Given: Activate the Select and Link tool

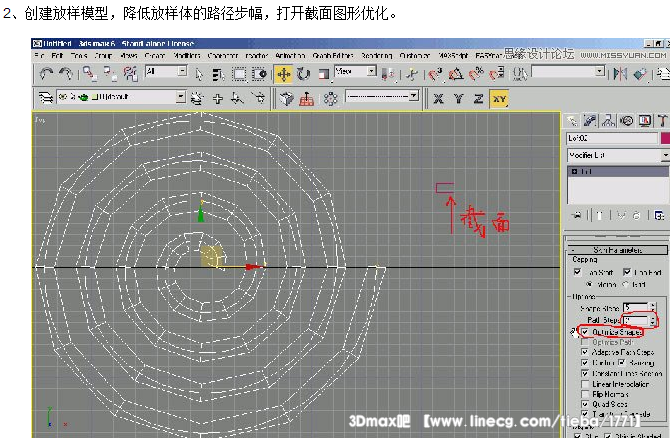Looking at the screenshot, I should coord(90,74).
